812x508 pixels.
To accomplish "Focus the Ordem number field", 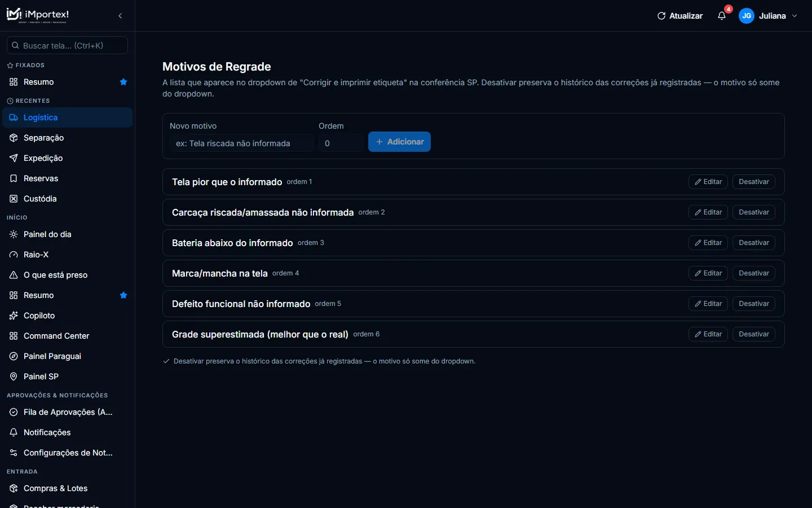I will [x=341, y=143].
